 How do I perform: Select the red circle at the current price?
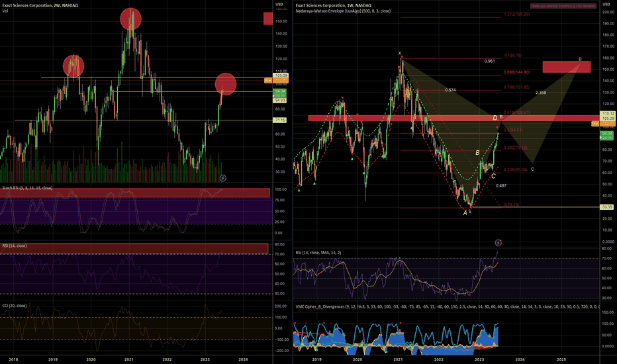[226, 84]
